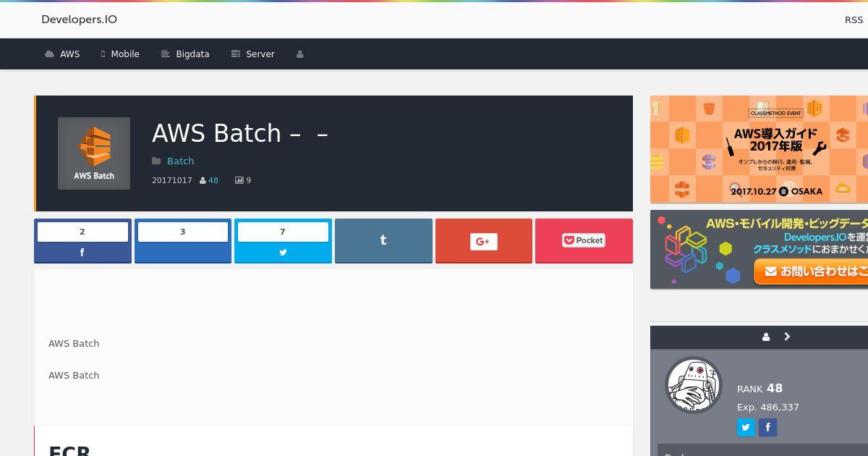Share on Facebook with count 2
This screenshot has height=456, width=868.
[82, 241]
